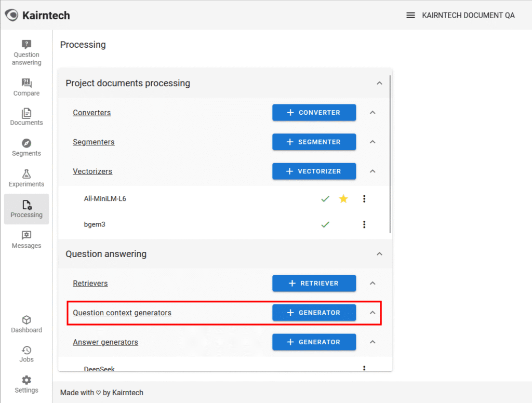Collapse the Vectorizers list
Viewport: 532px width, 403px height.
tap(373, 171)
